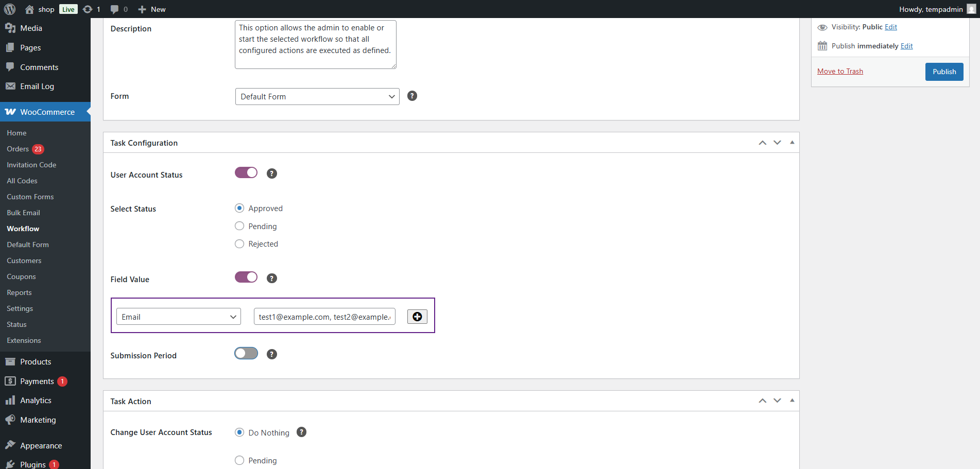Click the Publish button
Viewport: 980px width, 469px height.
point(944,72)
